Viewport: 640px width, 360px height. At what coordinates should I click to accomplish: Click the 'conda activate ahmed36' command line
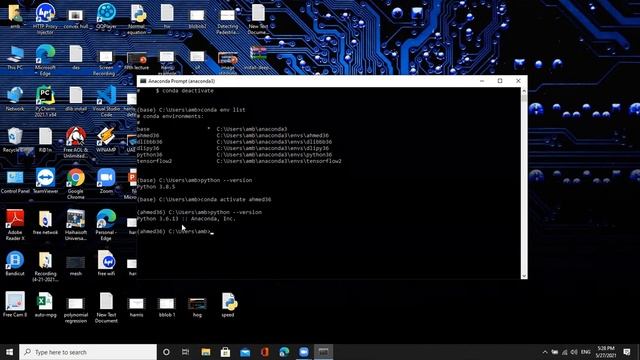tap(204, 200)
